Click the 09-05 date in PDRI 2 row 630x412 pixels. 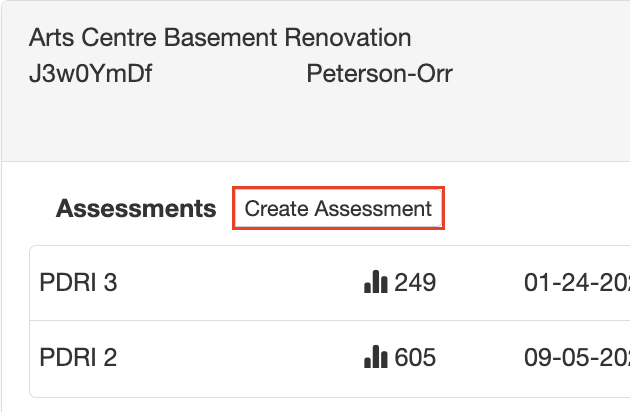pos(576,357)
